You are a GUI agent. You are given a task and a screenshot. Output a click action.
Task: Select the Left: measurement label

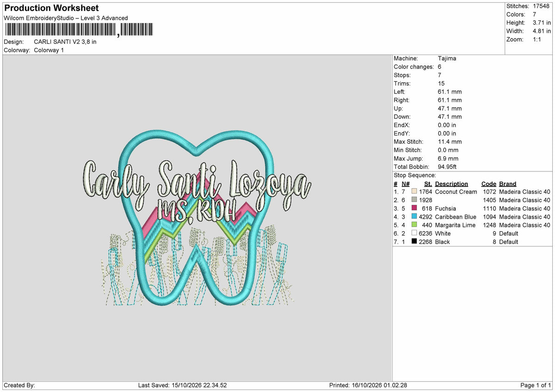pyautogui.click(x=400, y=92)
